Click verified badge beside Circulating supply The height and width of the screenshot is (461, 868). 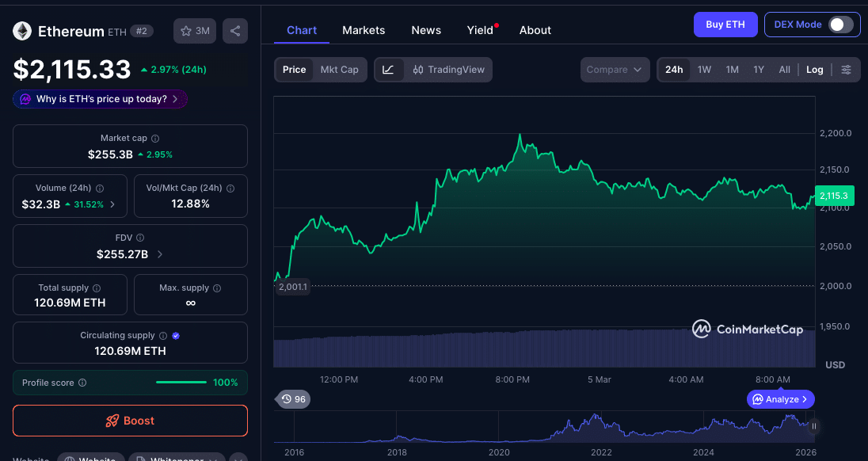[x=176, y=336]
